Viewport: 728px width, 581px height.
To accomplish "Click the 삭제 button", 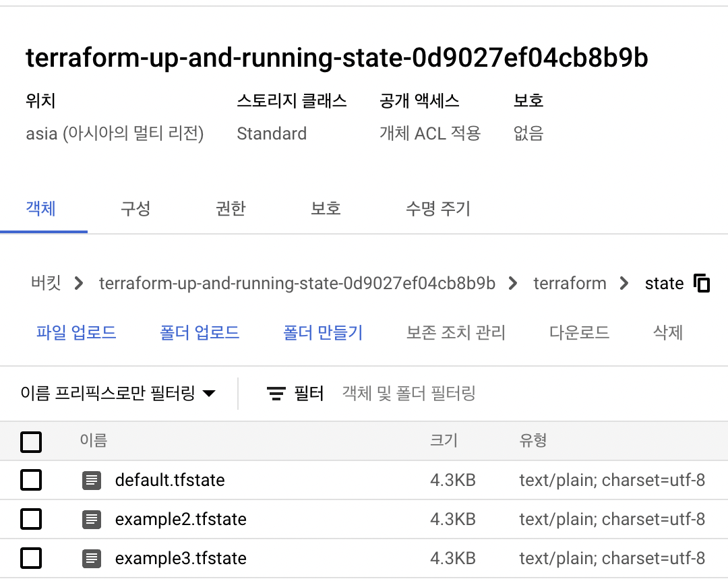I will (668, 332).
